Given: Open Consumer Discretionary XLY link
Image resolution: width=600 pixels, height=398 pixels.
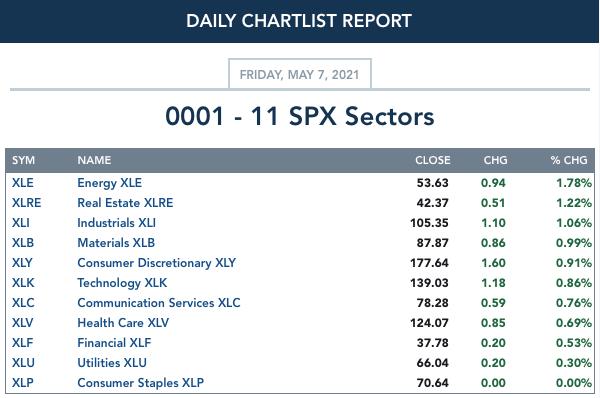Looking at the screenshot, I should [x=157, y=263].
